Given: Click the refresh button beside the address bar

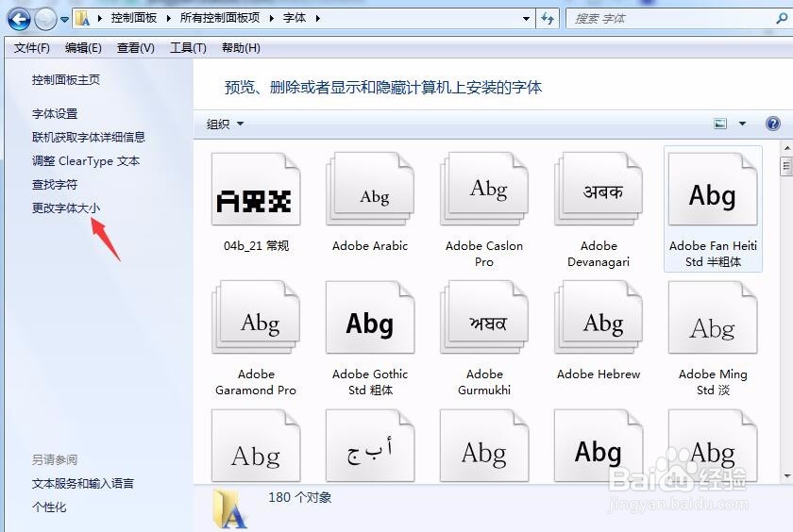Looking at the screenshot, I should tap(548, 19).
